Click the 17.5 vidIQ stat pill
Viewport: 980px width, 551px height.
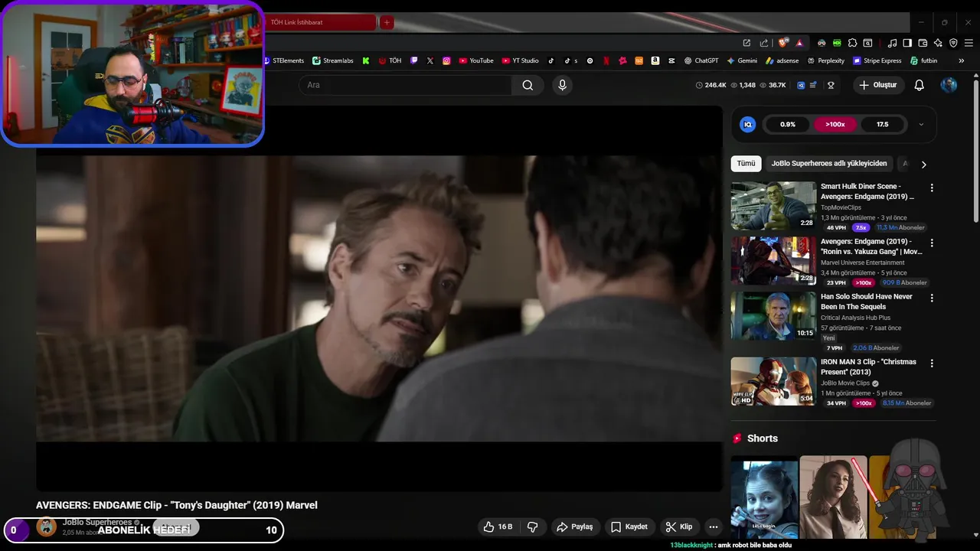click(883, 124)
